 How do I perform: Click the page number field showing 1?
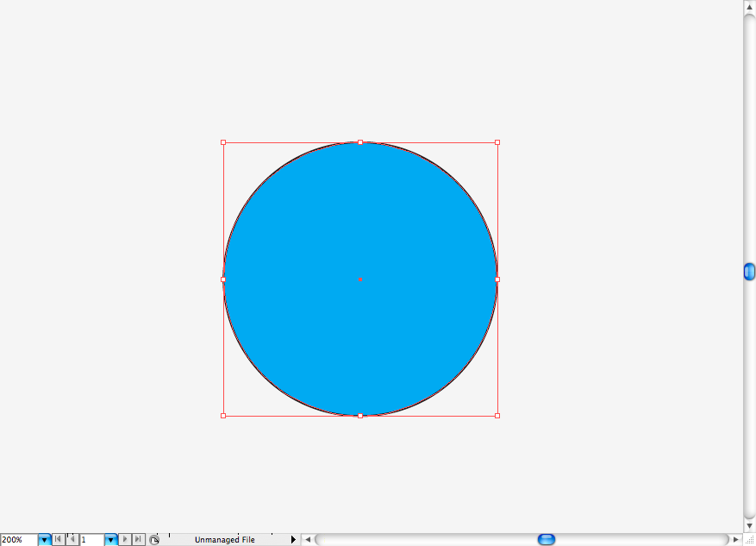point(91,540)
